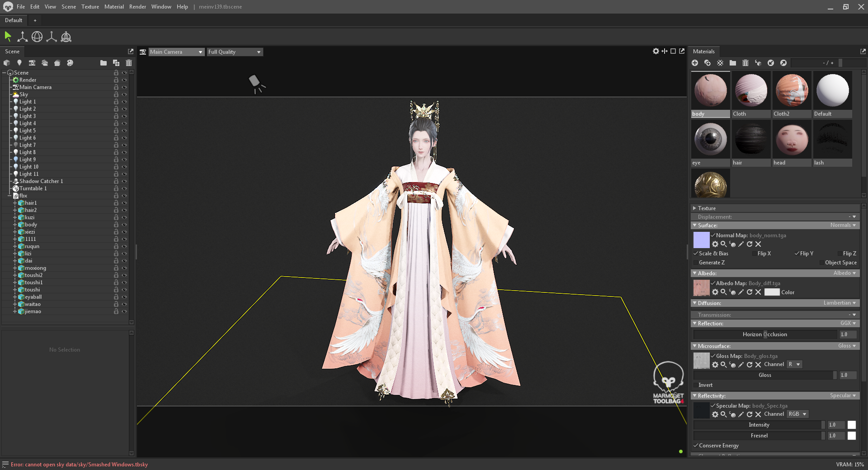This screenshot has height=470, width=868.
Task: Delete the selected material with trash icon
Action: [745, 63]
